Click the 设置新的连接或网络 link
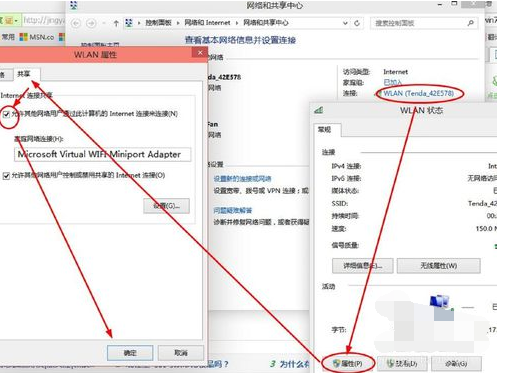 pyautogui.click(x=242, y=179)
